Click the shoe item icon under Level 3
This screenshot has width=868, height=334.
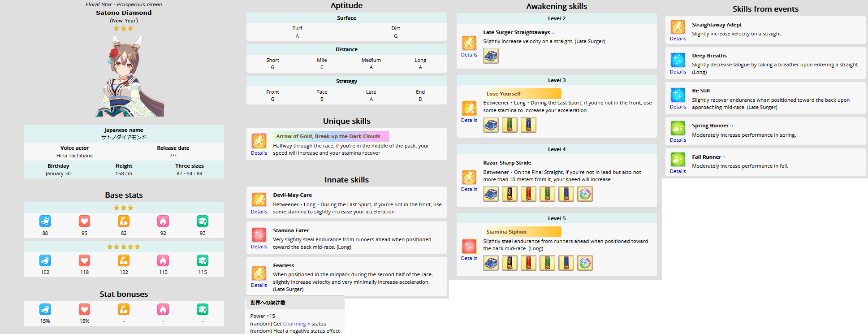(x=491, y=125)
